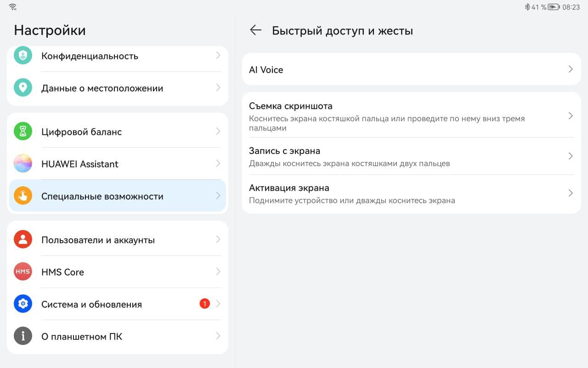The image size is (588, 368).
Task: Expand AI Voice settings chevron
Action: coord(571,69)
